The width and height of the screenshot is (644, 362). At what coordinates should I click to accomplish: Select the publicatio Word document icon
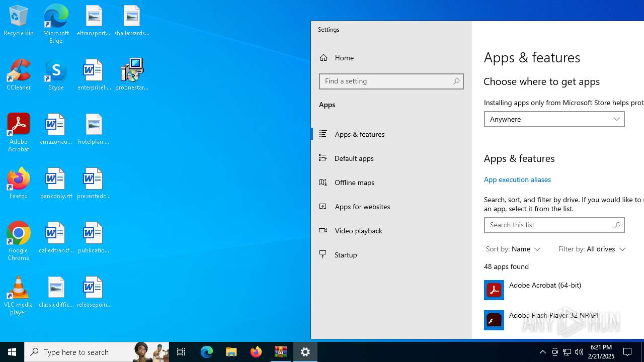pyautogui.click(x=94, y=238)
